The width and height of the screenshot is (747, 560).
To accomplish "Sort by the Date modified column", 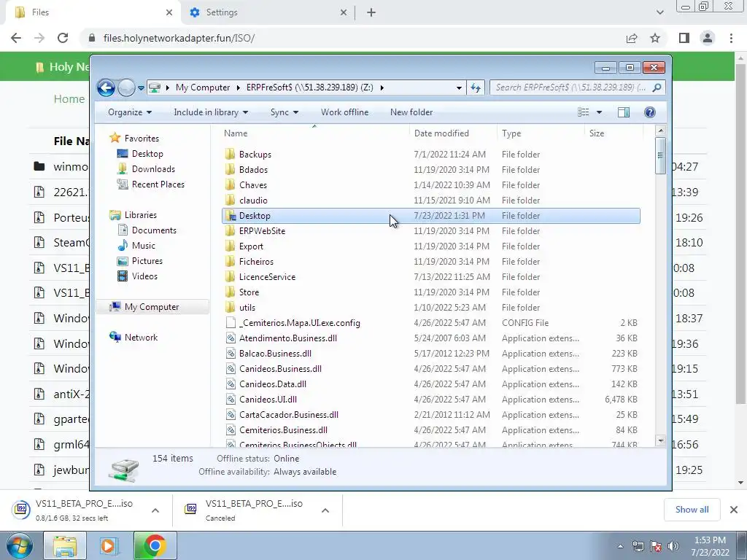I will tap(453, 134).
